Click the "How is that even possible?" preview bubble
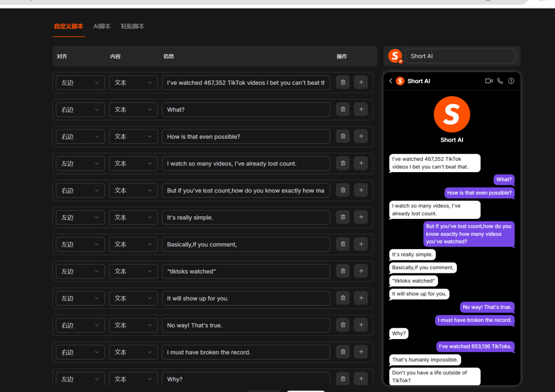Image resolution: width=555 pixels, height=392 pixels. coord(479,193)
